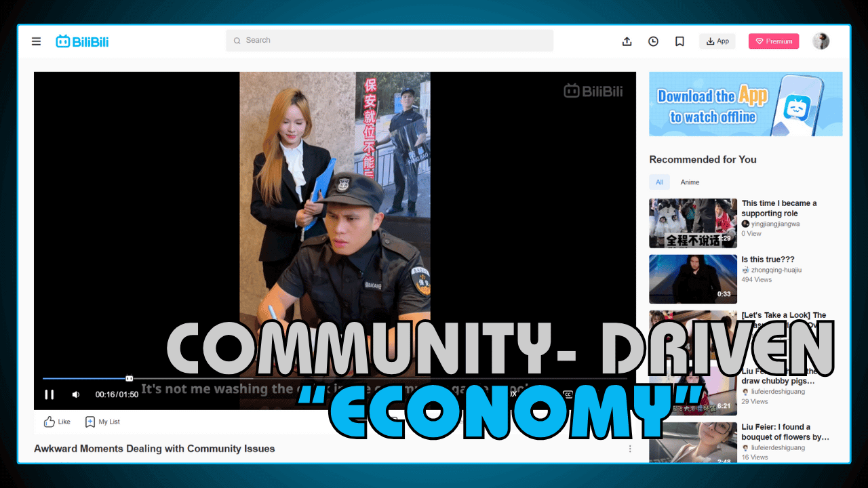The height and width of the screenshot is (488, 868).
Task: Click the video time display 00:16/01:50
Action: coord(117,394)
